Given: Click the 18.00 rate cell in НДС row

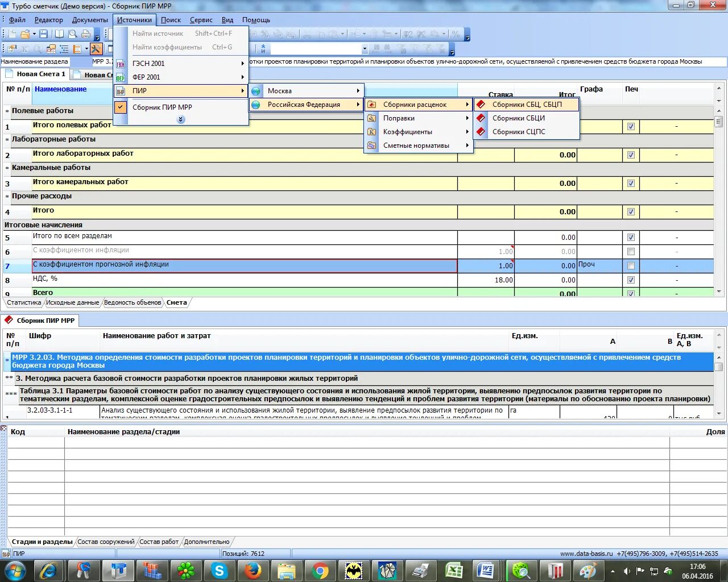Looking at the screenshot, I should pyautogui.click(x=486, y=280).
